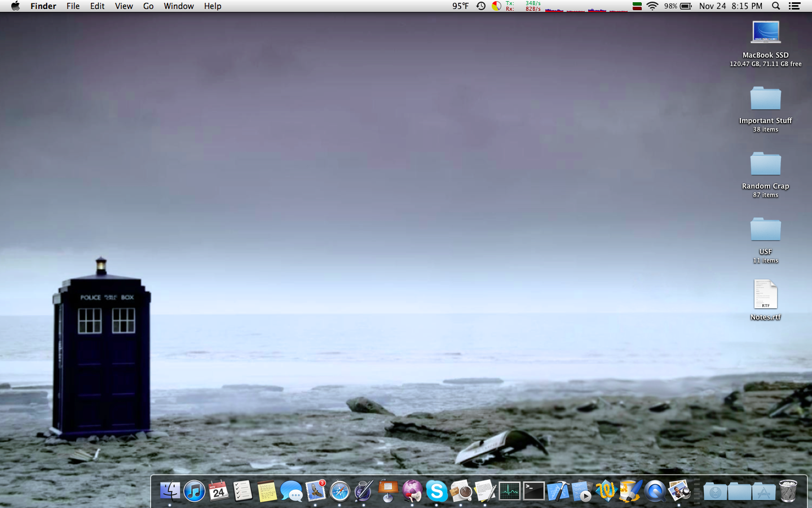Open the Applications stack in Dock
Image resolution: width=812 pixels, height=508 pixels.
pyautogui.click(x=764, y=491)
